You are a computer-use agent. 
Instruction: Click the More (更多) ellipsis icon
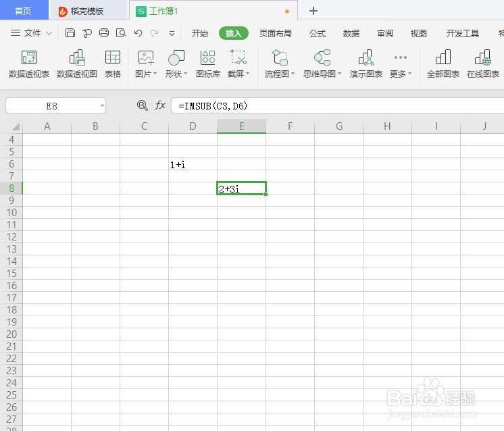click(400, 57)
